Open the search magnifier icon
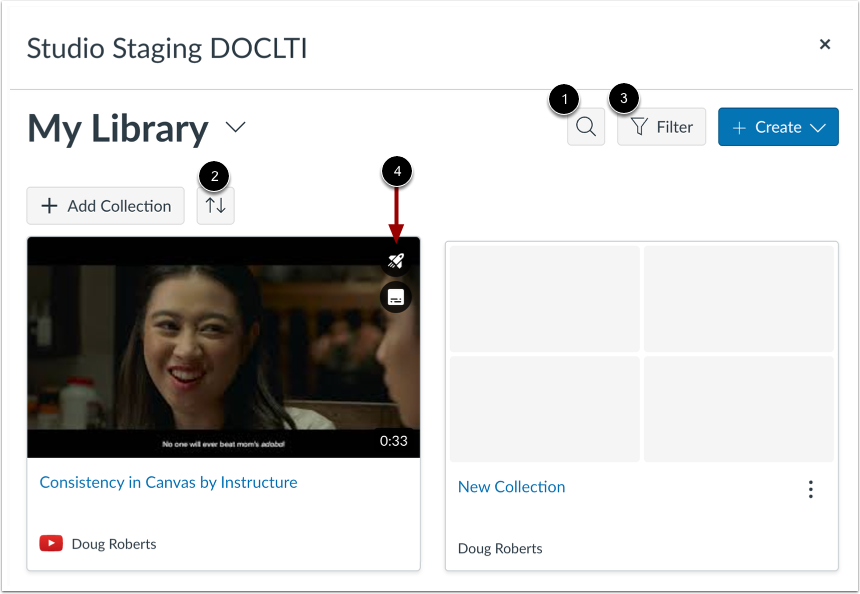The image size is (860, 594). click(586, 127)
